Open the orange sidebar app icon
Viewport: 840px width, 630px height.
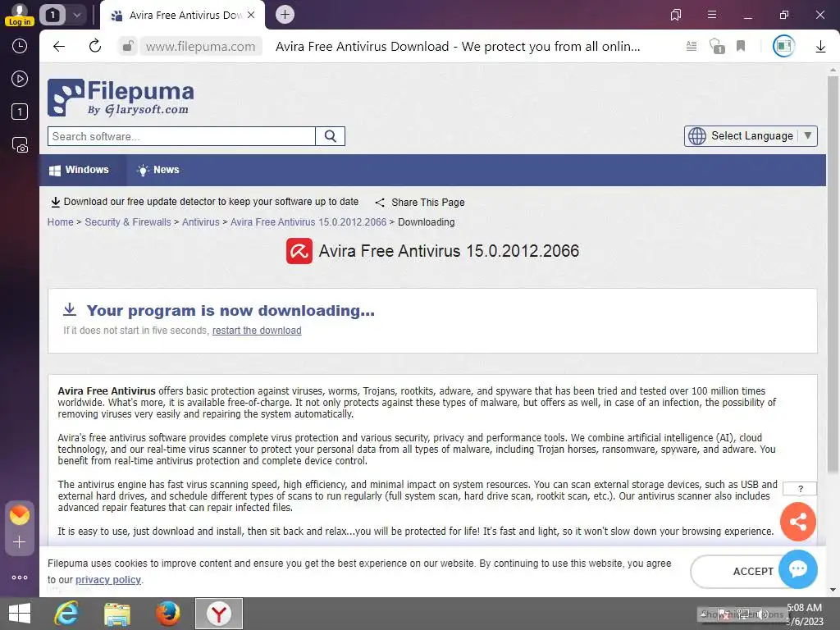(x=20, y=515)
